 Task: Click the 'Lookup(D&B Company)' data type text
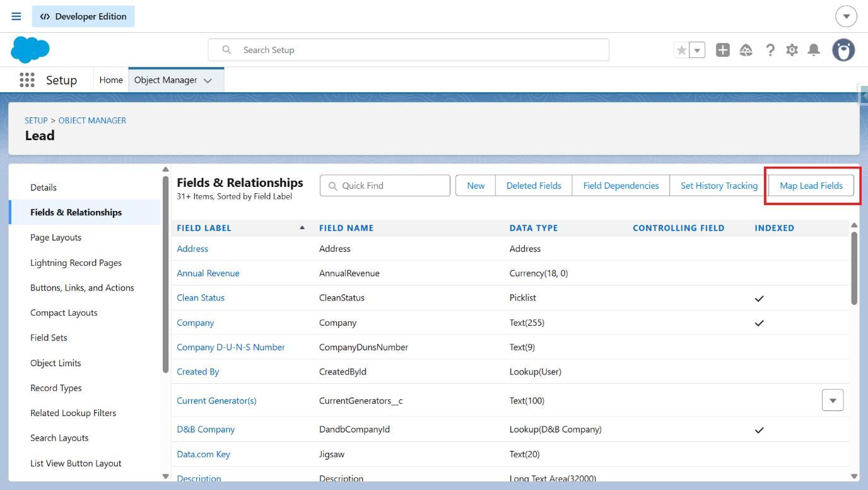point(556,429)
